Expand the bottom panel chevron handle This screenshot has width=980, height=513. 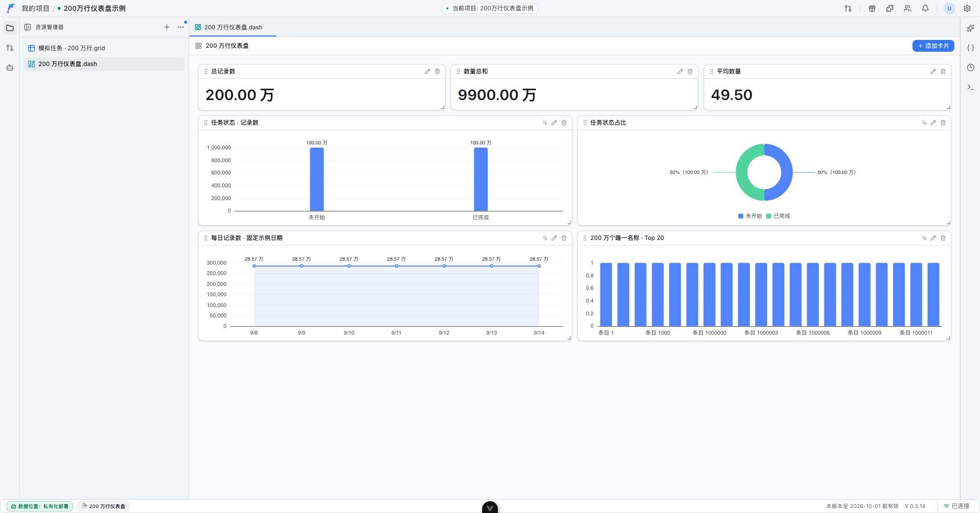[x=490, y=508]
